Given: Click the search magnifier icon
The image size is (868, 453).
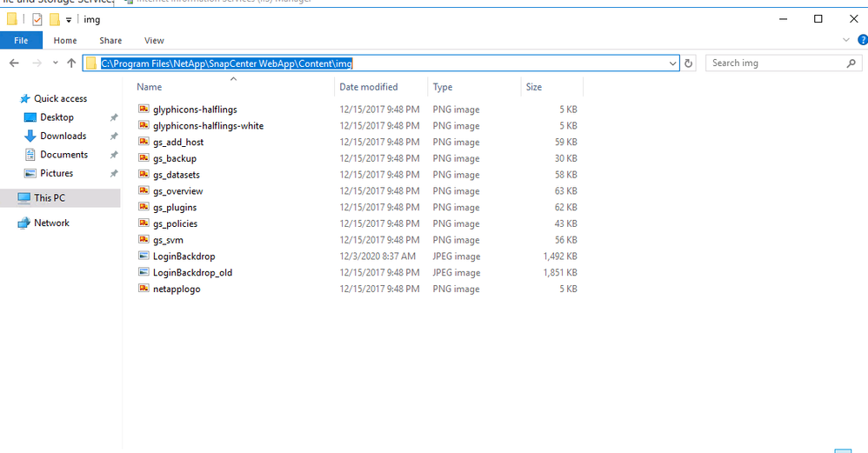Looking at the screenshot, I should (851, 63).
